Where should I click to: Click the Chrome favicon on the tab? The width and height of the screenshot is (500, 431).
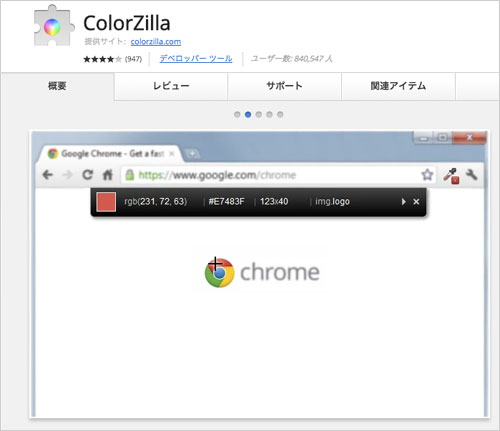[53, 154]
